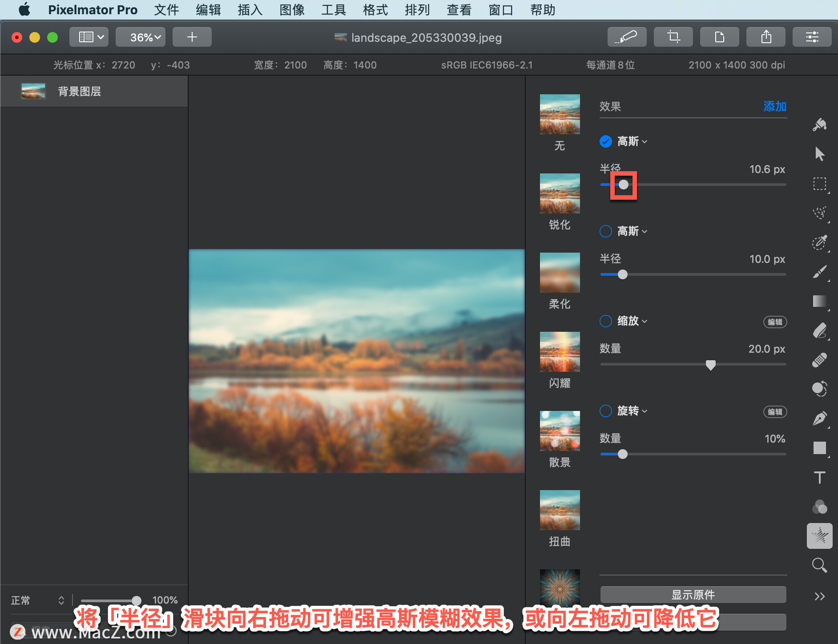Image resolution: width=838 pixels, height=644 pixels.
Task: Select the Color Picker eyedropper tool
Action: coord(819,242)
